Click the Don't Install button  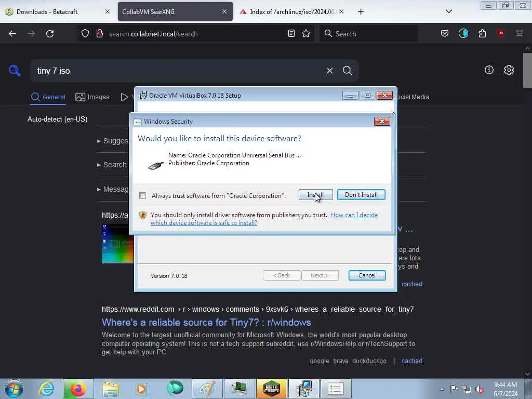361,195
